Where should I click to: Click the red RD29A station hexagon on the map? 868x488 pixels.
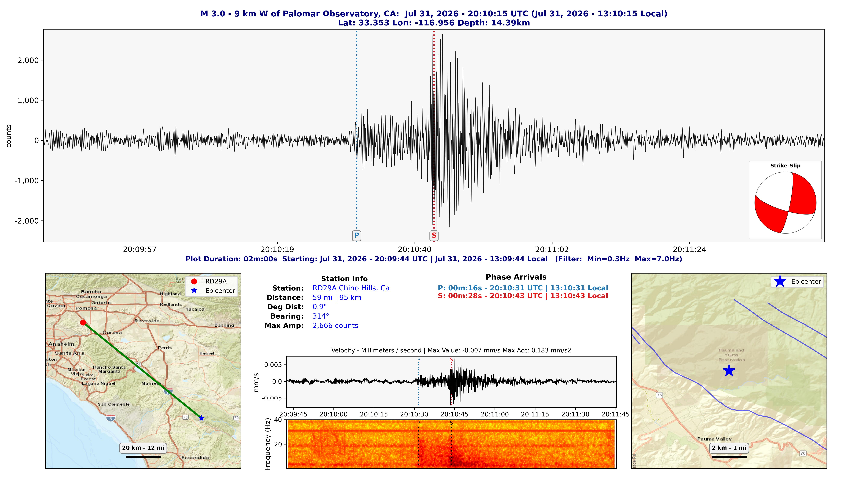click(x=83, y=323)
